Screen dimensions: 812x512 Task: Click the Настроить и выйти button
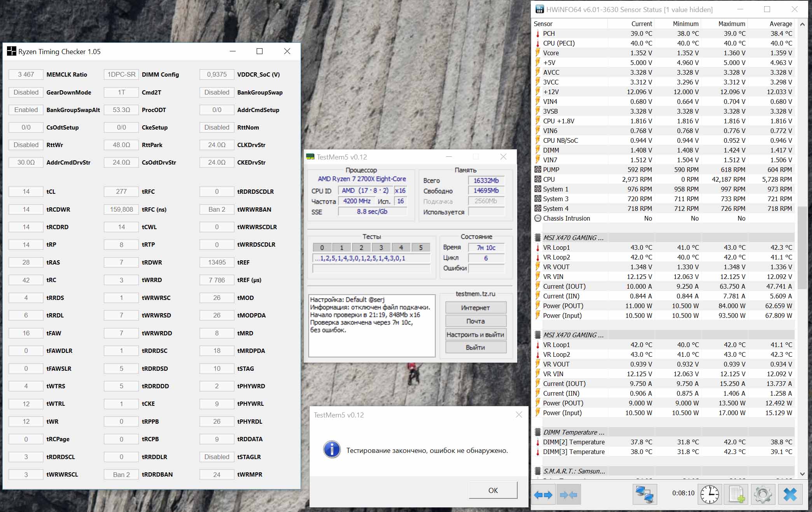pos(476,335)
